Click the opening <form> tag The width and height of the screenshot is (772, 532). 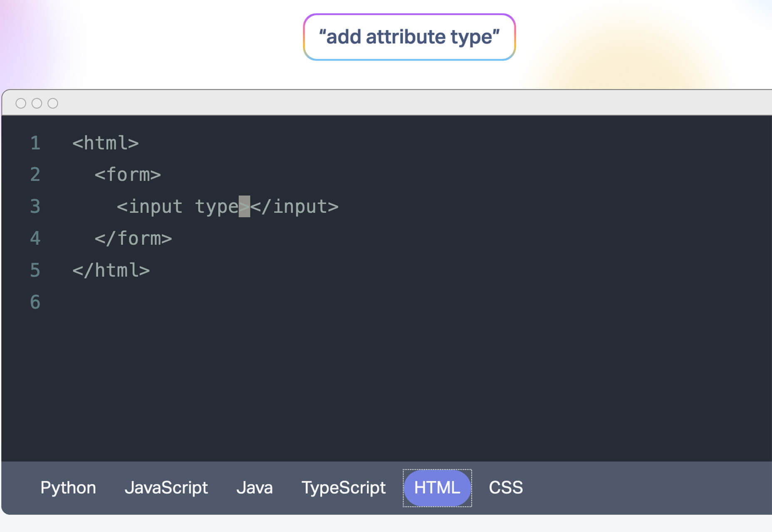point(128,175)
